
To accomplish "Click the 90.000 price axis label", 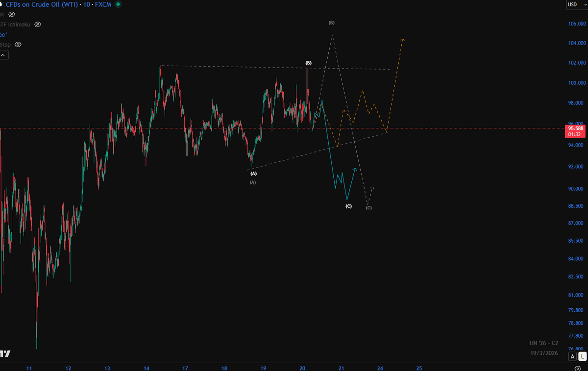I will click(x=577, y=189).
